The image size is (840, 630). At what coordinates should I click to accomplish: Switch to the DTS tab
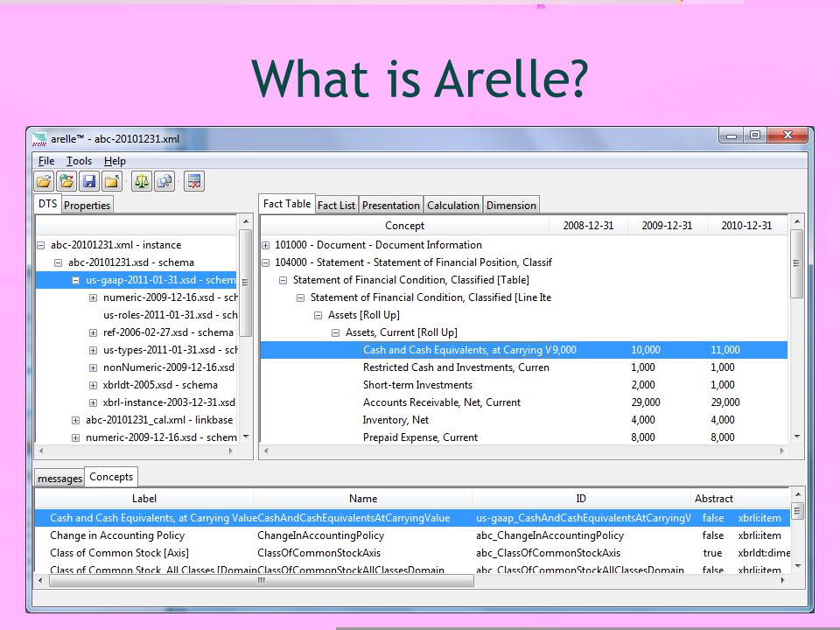(x=47, y=204)
